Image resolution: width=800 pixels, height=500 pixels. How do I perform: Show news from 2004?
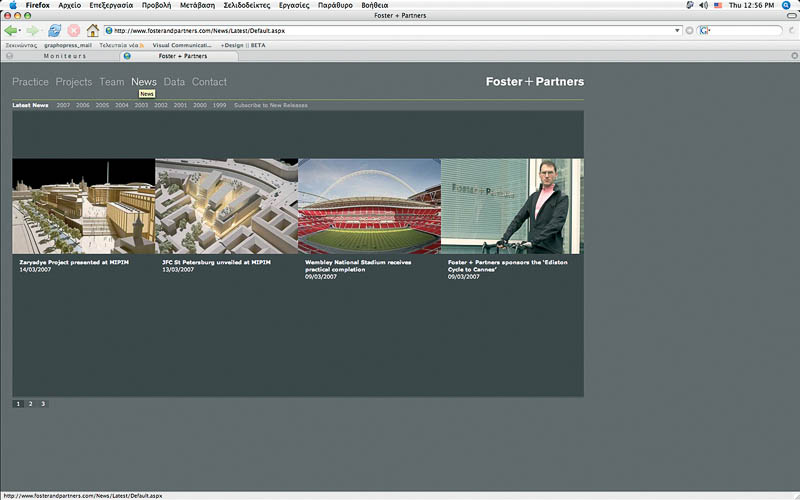click(x=121, y=105)
